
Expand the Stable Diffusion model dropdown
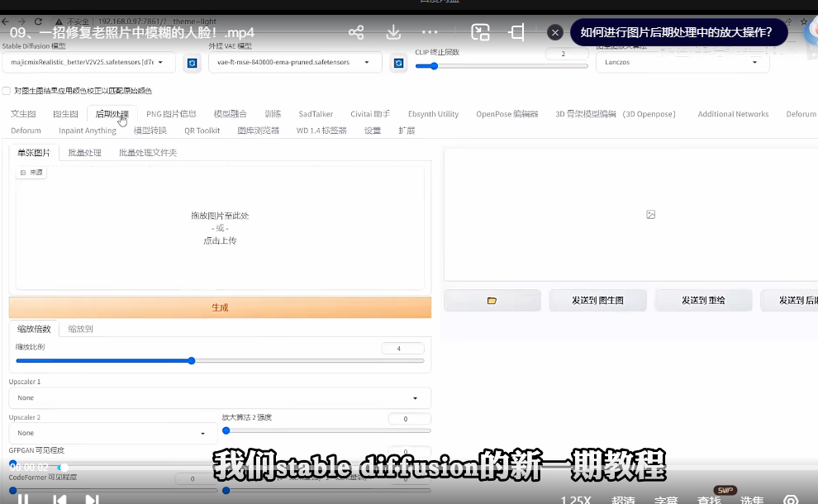(88, 62)
